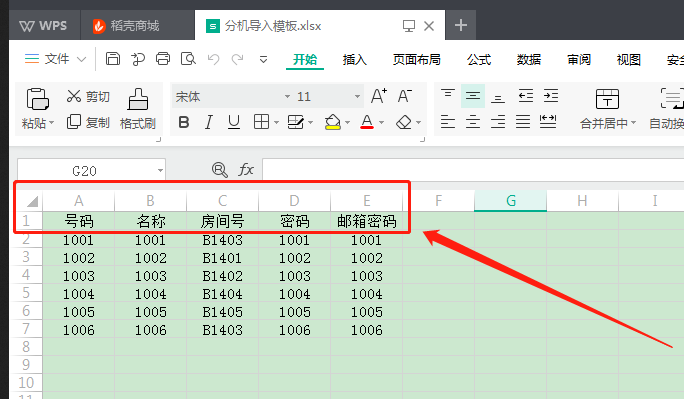Expand the font size 11 dropdown
Image resolution: width=684 pixels, height=399 pixels.
(x=357, y=96)
